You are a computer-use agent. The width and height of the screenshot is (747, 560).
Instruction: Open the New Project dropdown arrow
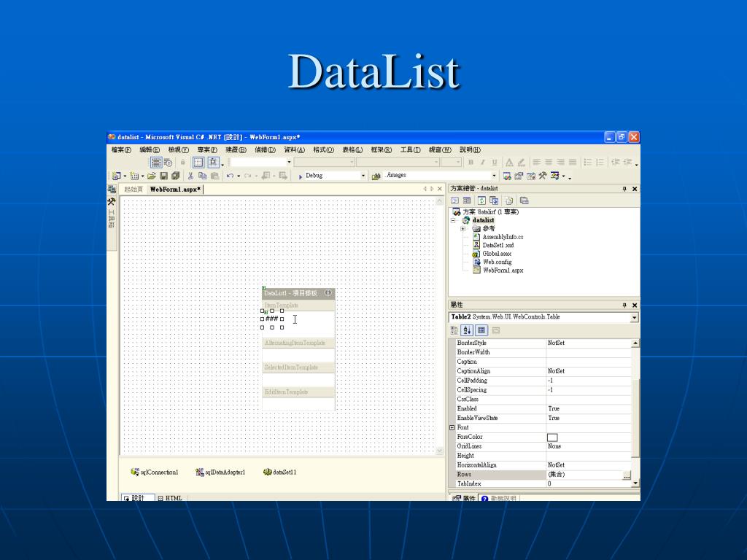125,176
